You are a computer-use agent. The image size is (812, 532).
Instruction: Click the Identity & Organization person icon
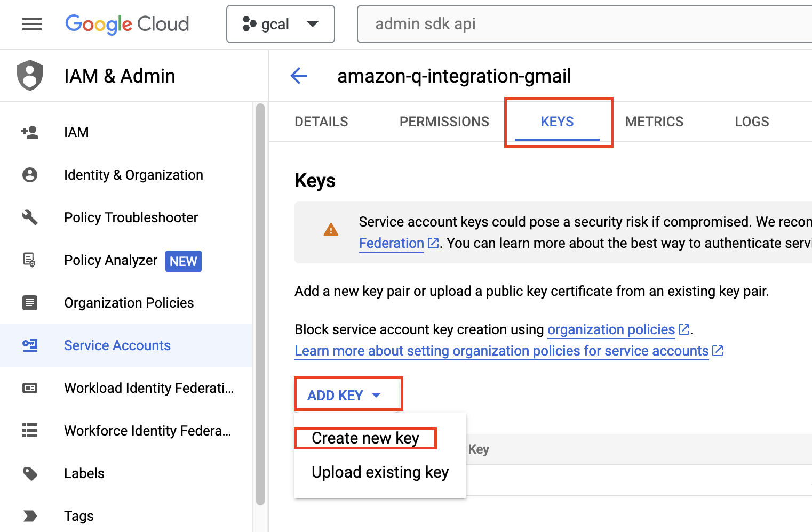[x=30, y=175]
